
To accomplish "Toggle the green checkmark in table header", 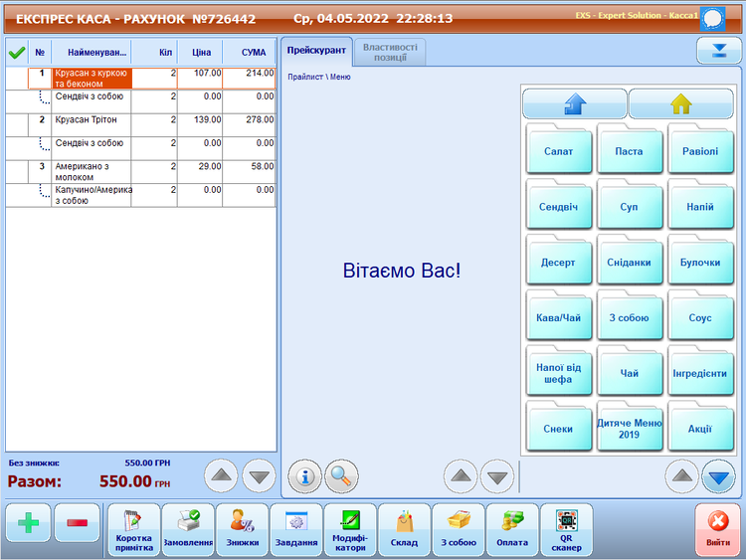I will tap(16, 52).
